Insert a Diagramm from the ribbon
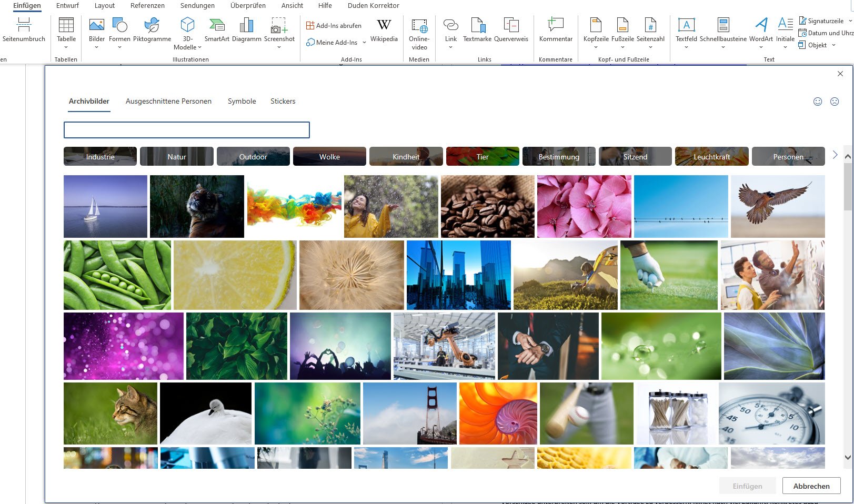854x504 pixels. (246, 25)
